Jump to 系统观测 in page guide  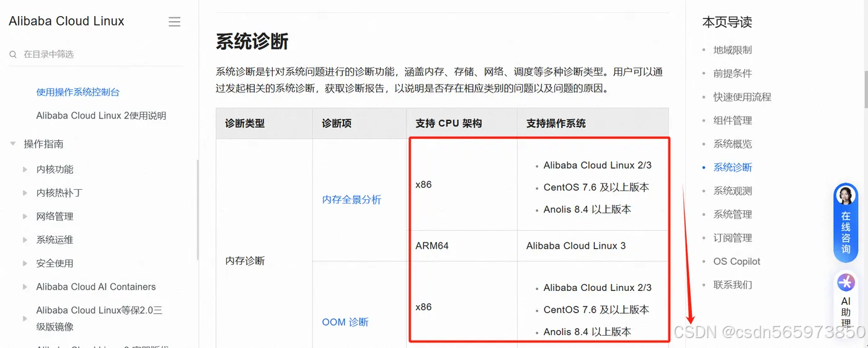(x=732, y=191)
